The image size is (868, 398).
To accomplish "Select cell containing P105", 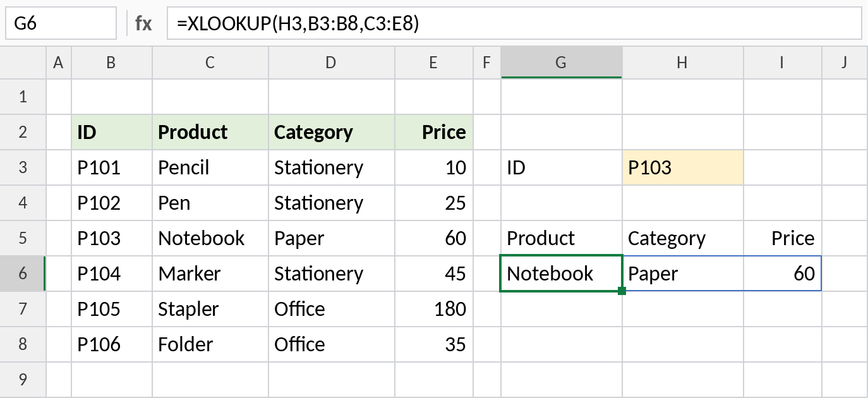I will [112, 309].
